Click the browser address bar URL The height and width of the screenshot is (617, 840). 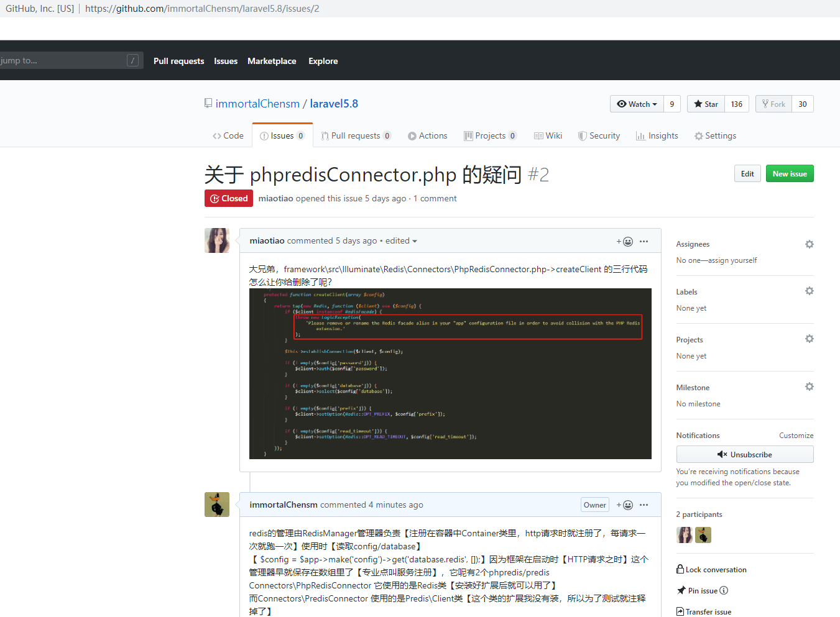coord(202,9)
